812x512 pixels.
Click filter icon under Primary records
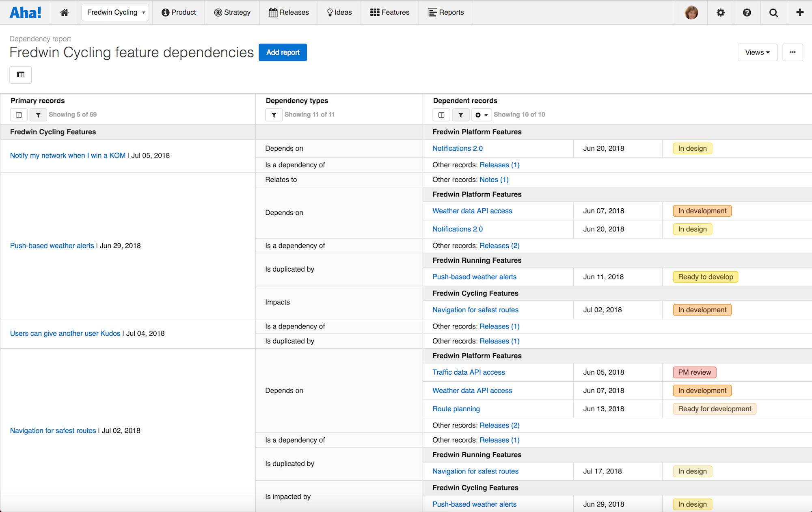point(38,115)
